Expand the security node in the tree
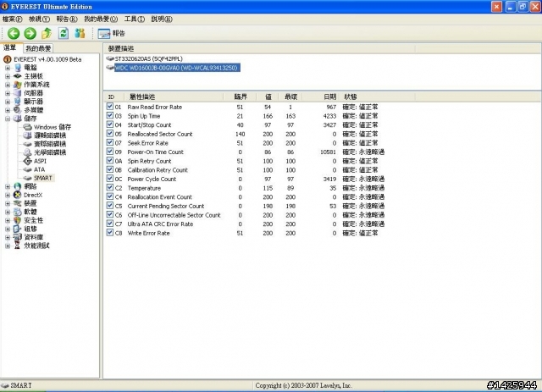This screenshot has height=392, width=542. (8, 220)
